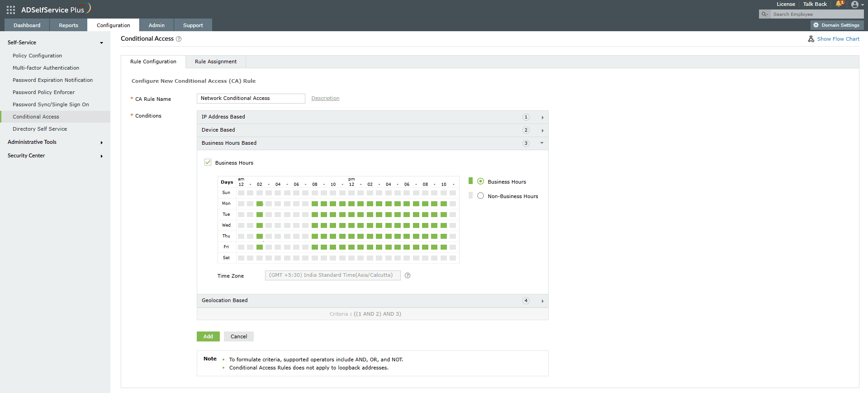This screenshot has height=393, width=868.
Task: Open the user account avatar menu
Action: (854, 5)
